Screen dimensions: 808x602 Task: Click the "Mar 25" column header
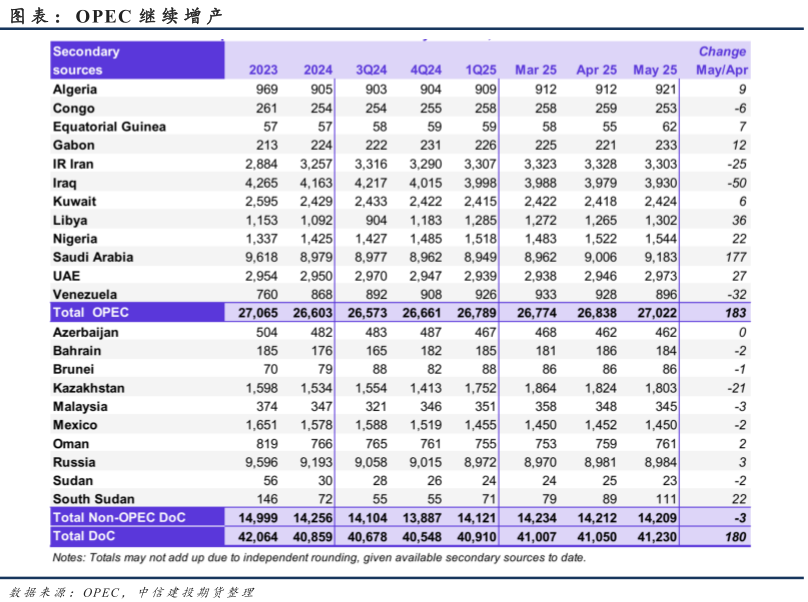click(536, 70)
